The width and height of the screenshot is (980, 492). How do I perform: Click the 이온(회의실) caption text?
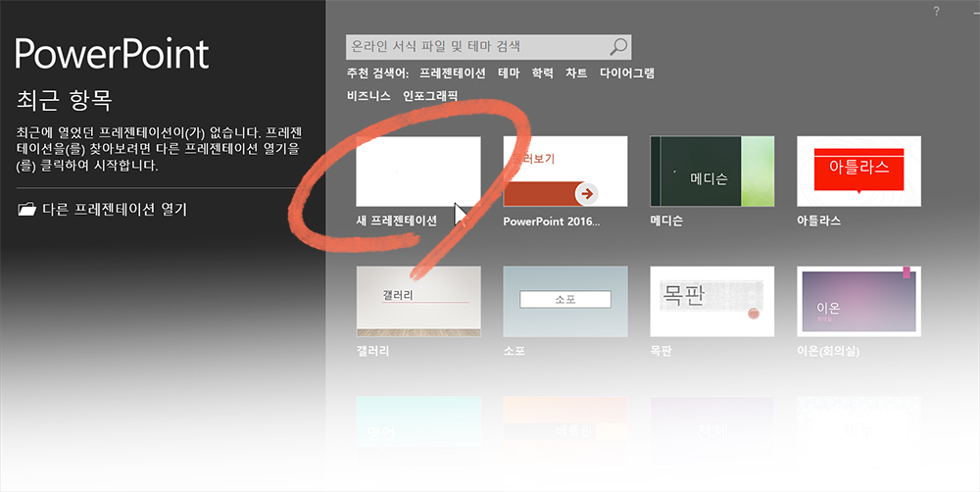828,351
